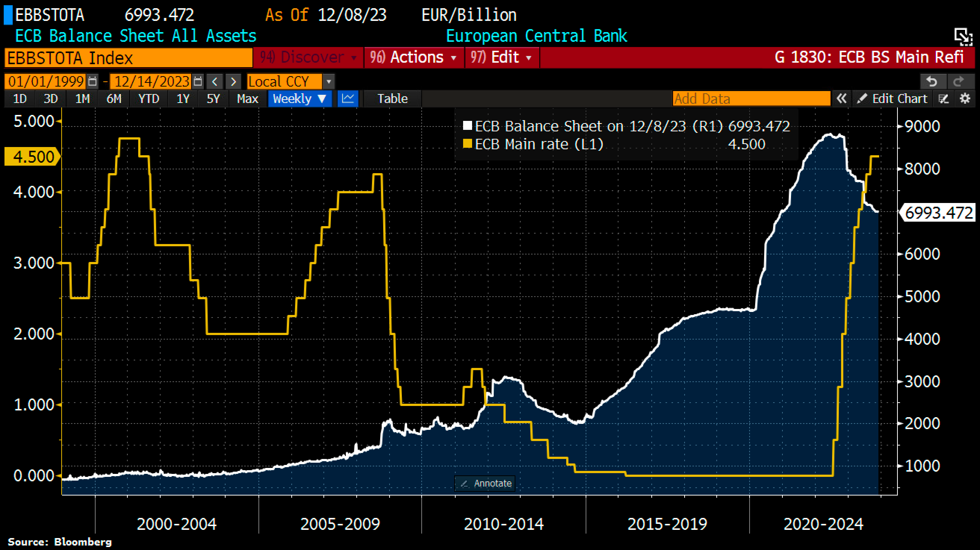Open chart settings gear icon
The image size is (980, 550).
[x=965, y=99]
